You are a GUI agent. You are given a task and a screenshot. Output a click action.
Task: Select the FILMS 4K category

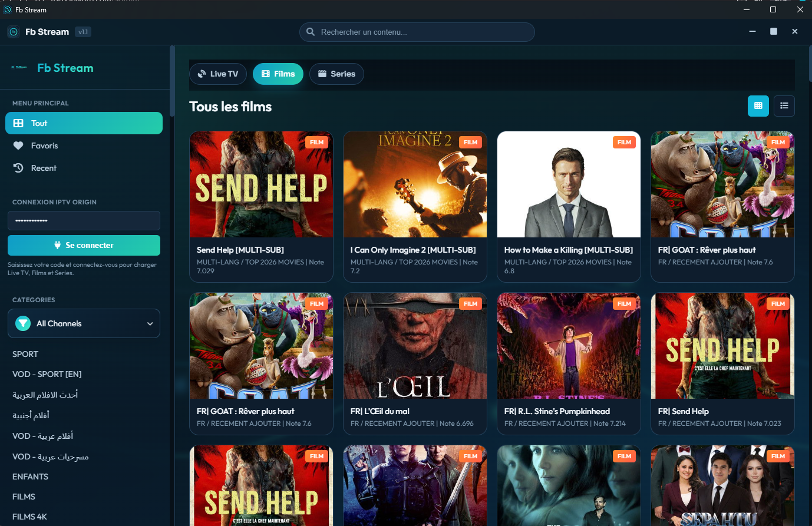pyautogui.click(x=29, y=517)
